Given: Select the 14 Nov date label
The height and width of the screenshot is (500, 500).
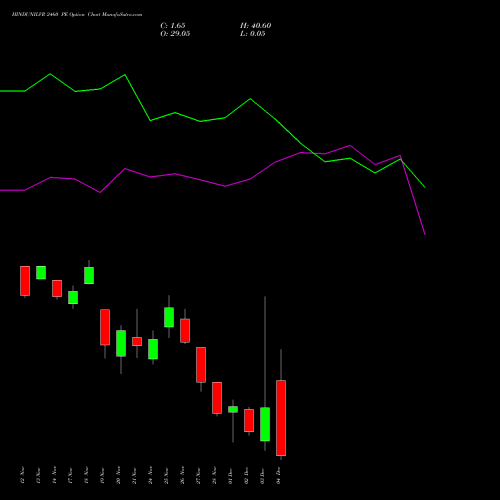Looking at the screenshot, I should [x=54, y=475].
